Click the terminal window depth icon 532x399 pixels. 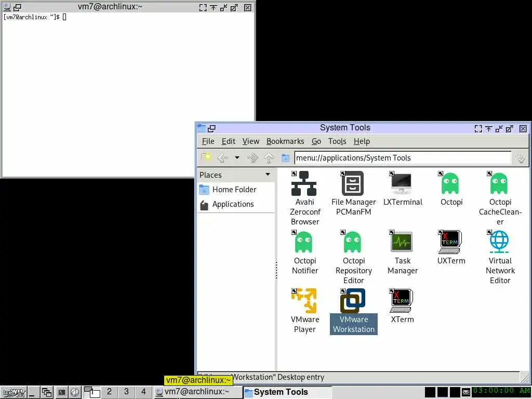(17, 7)
